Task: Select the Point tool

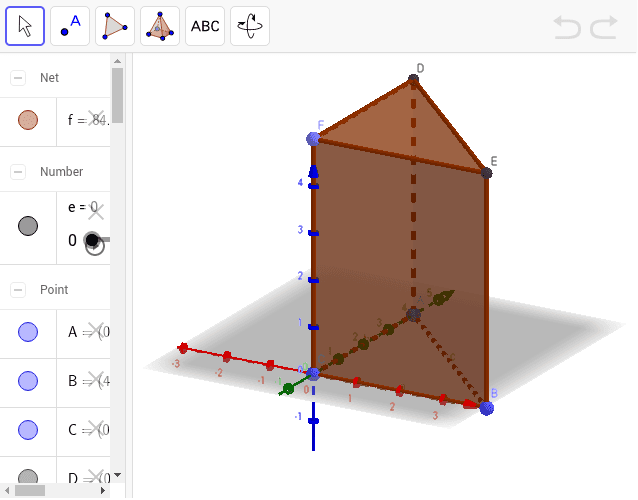Action: tap(70, 27)
